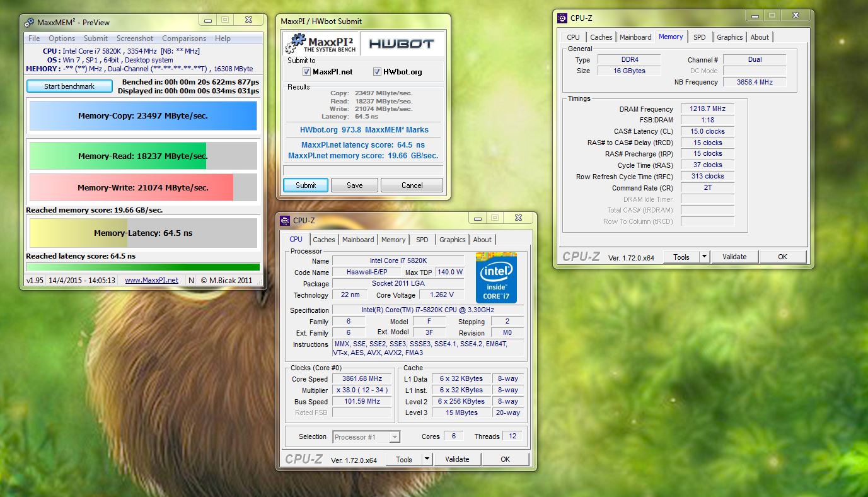The height and width of the screenshot is (497, 868).
Task: Switch to About tab in CPU-Z processor window
Action: pyautogui.click(x=482, y=240)
